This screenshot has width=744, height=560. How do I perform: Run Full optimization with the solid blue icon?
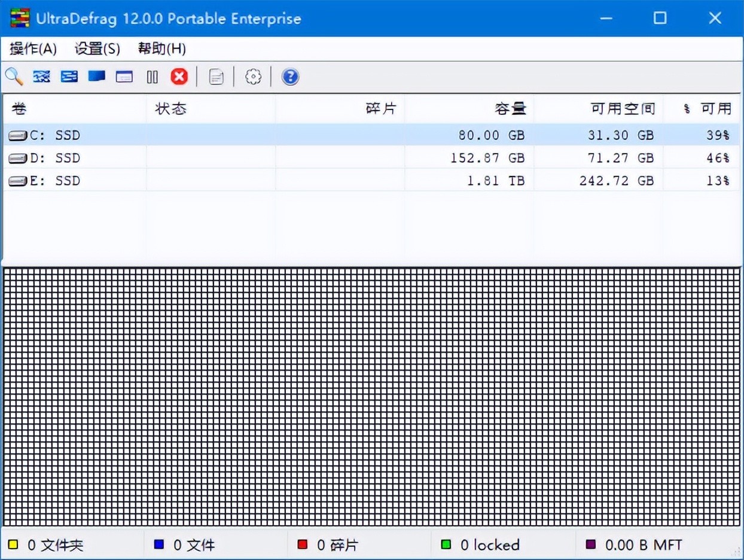(97, 77)
